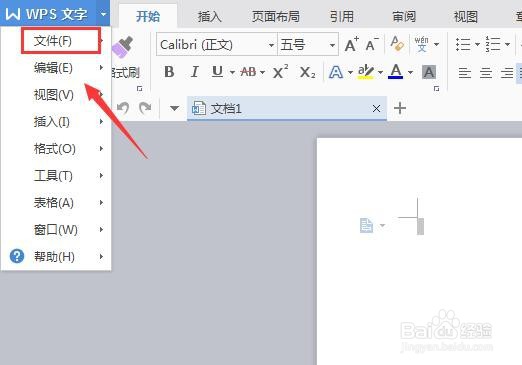The image size is (522, 365).
Task: Open the font dialog launcher
Action: (x=436, y=89)
